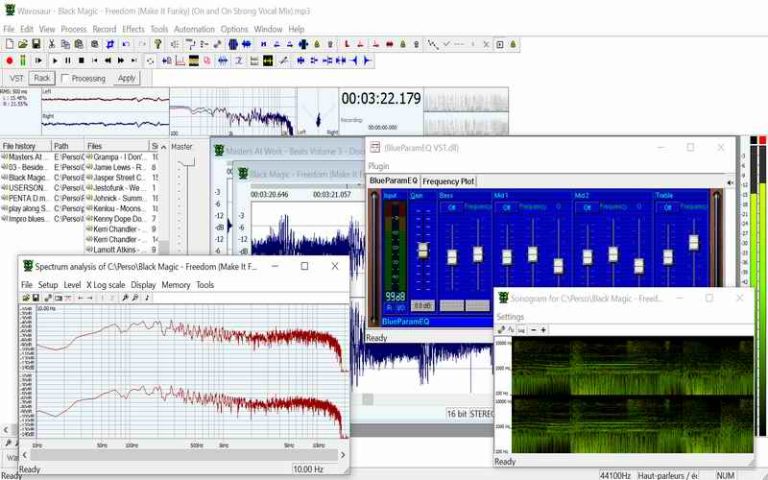Click the red Record button in transport toolbar

pos(9,61)
